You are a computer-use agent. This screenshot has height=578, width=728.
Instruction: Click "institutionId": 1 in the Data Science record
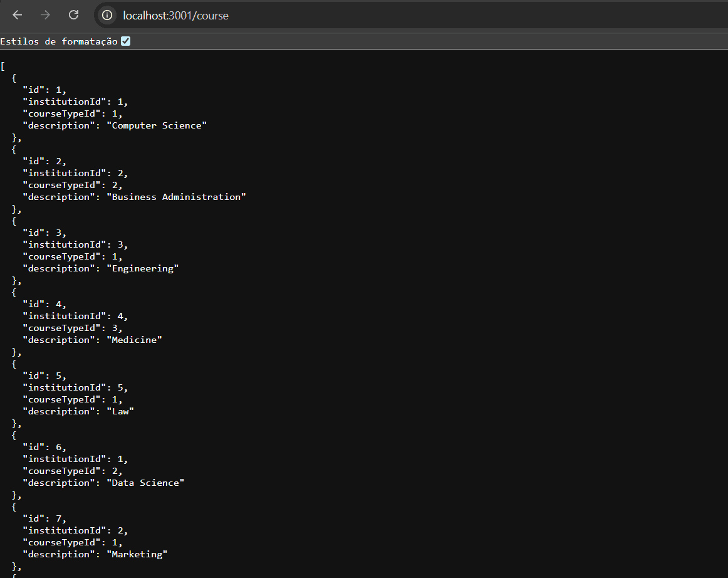pyautogui.click(x=75, y=460)
